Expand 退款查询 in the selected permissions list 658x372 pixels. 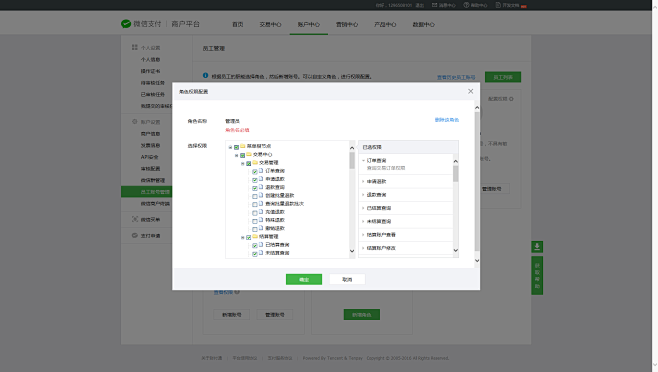point(363,194)
